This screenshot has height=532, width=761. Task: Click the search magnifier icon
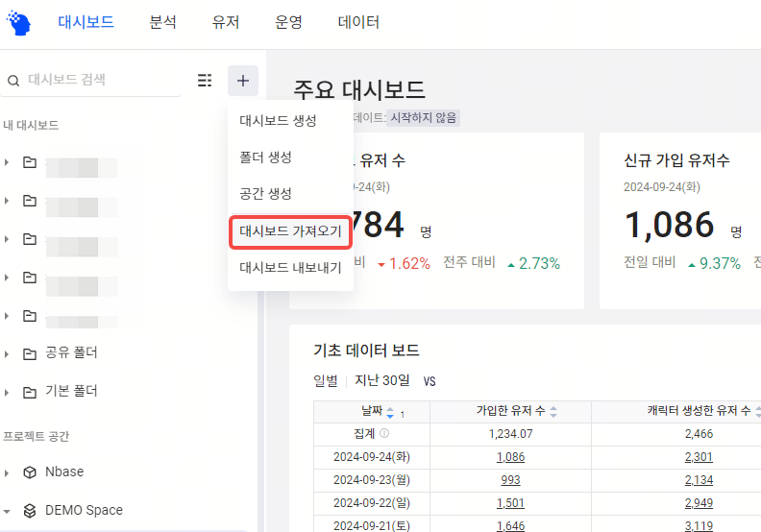(x=13, y=81)
